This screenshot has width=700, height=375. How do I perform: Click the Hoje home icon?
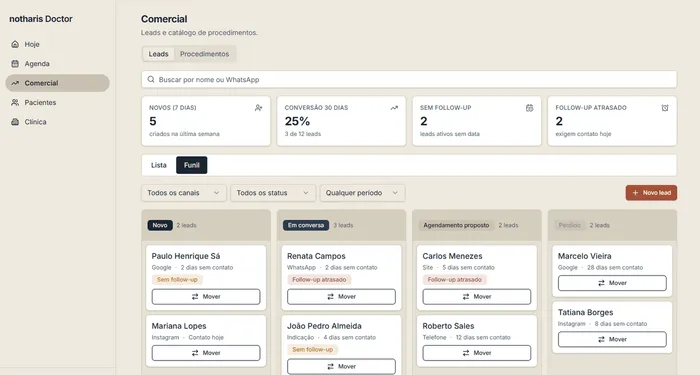click(x=15, y=44)
